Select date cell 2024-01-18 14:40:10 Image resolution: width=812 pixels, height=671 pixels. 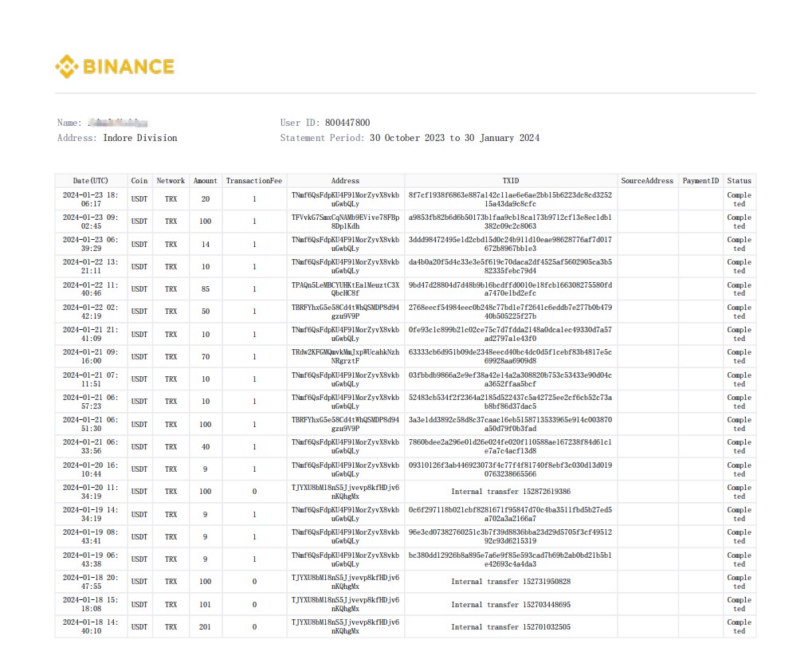pos(91,626)
